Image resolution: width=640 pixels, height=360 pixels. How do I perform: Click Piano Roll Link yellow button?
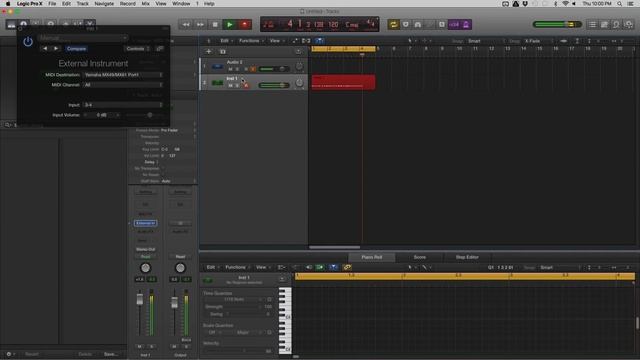pos(347,267)
